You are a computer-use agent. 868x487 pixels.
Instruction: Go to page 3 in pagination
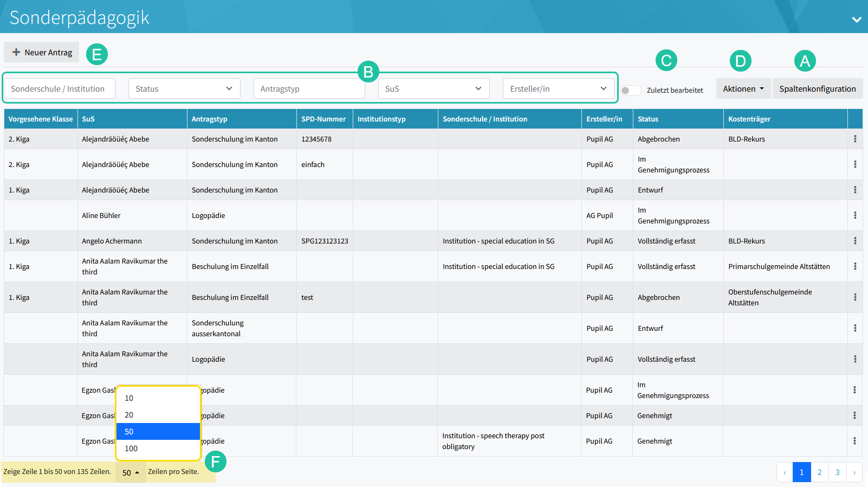tap(838, 472)
